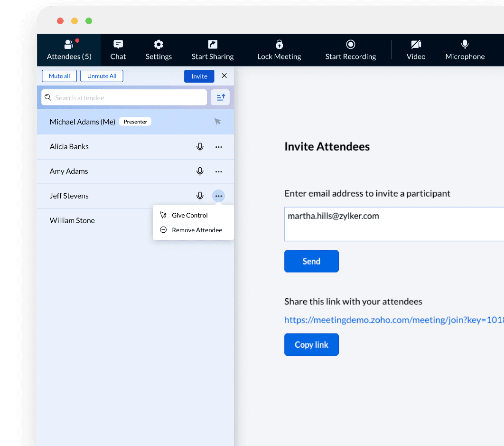Collapse the Jeff Stevens options menu
This screenshot has width=504, height=446.
point(219,196)
